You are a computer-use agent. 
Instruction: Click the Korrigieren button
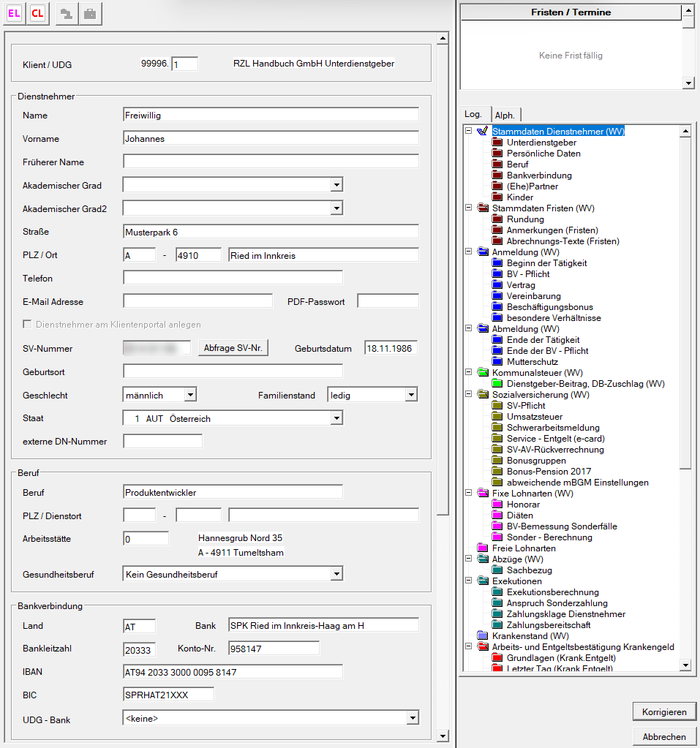(x=664, y=711)
